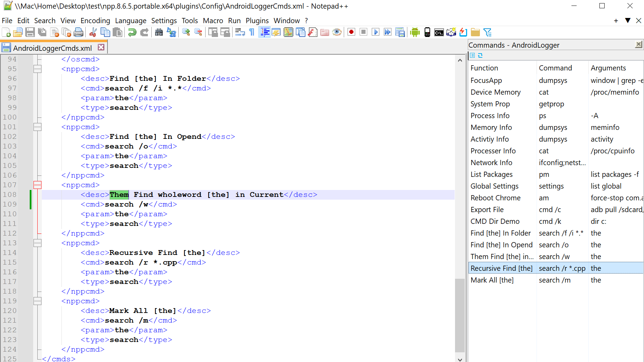The image size is (644, 362).
Task: Start macro recording with red dot
Action: click(x=351, y=32)
